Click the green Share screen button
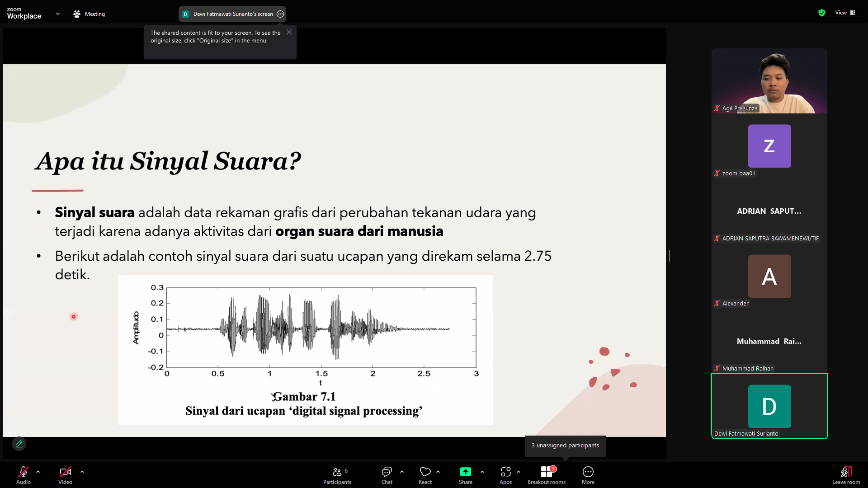The width and height of the screenshot is (868, 488). pyautogui.click(x=465, y=475)
